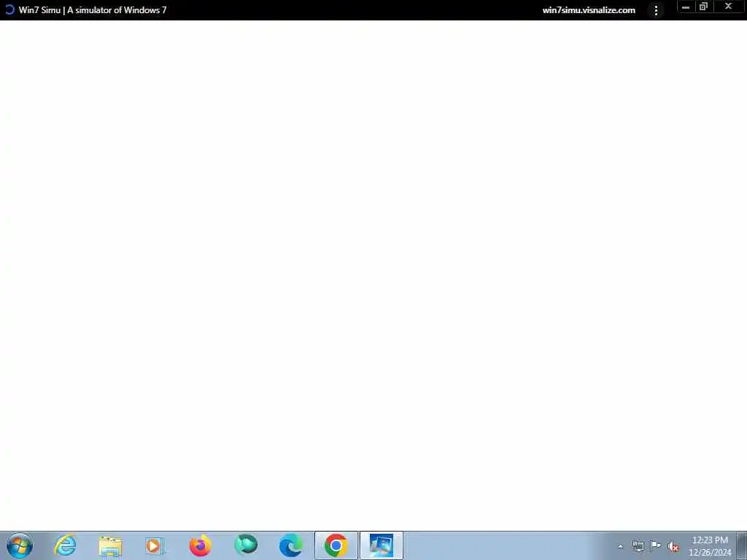Viewport: 747px width, 560px height.
Task: Minimize the Win7 Simu window
Action: [x=686, y=7]
